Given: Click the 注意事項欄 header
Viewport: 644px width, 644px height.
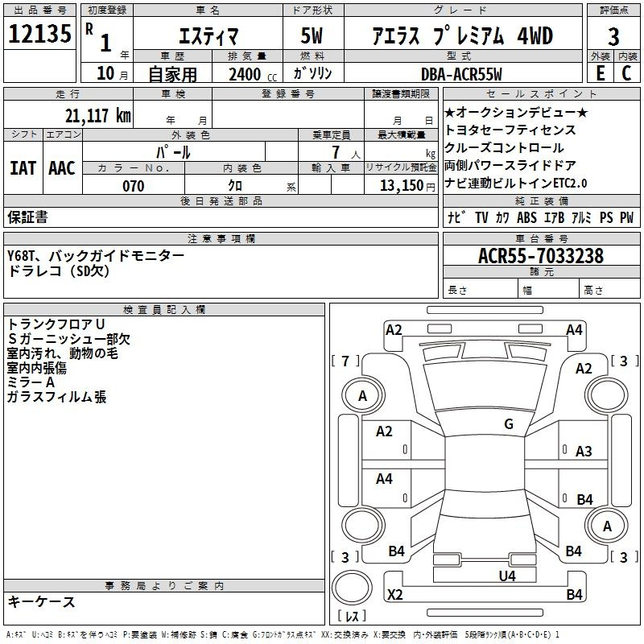Looking at the screenshot, I should 221,238.
